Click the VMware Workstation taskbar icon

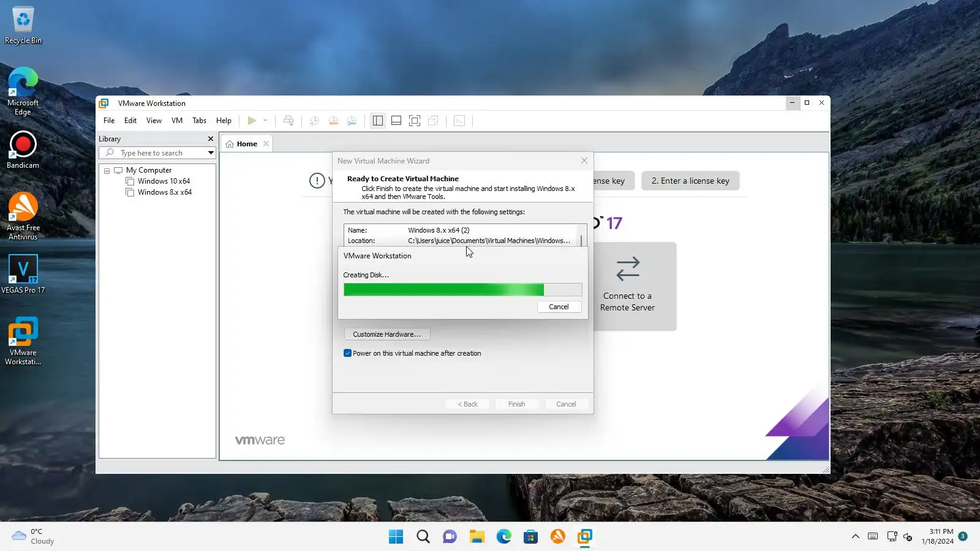(x=585, y=537)
